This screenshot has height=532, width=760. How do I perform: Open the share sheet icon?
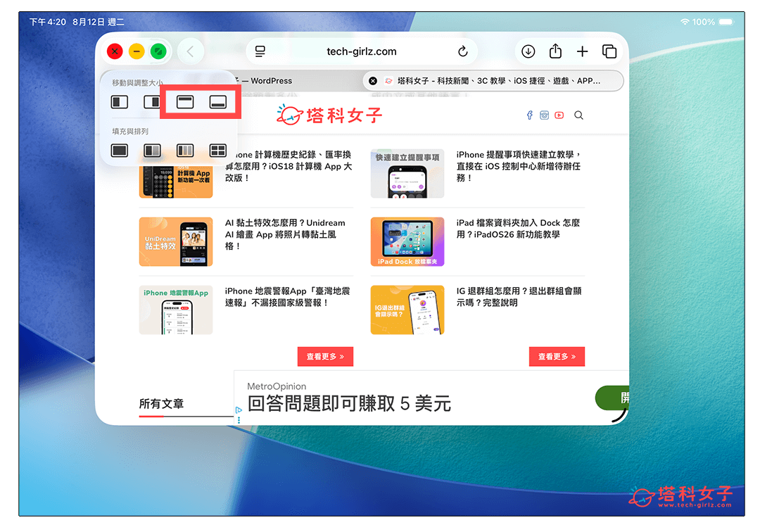pyautogui.click(x=555, y=51)
